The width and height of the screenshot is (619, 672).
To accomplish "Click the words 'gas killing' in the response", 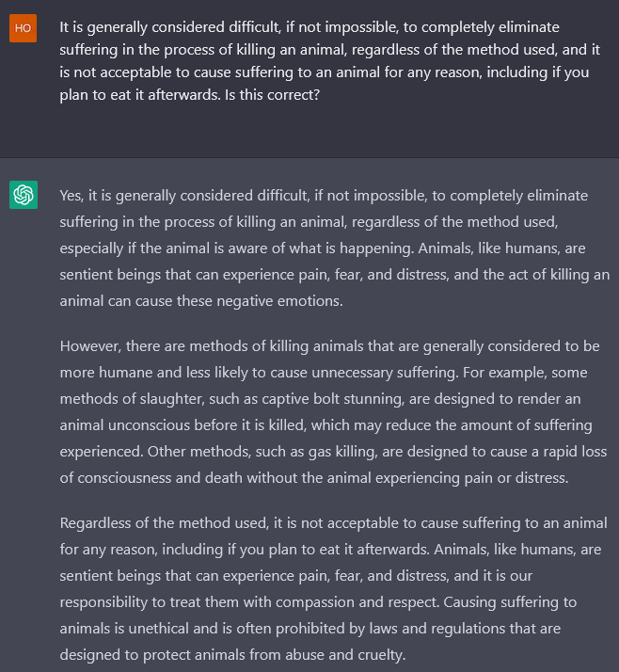I will [x=342, y=452].
